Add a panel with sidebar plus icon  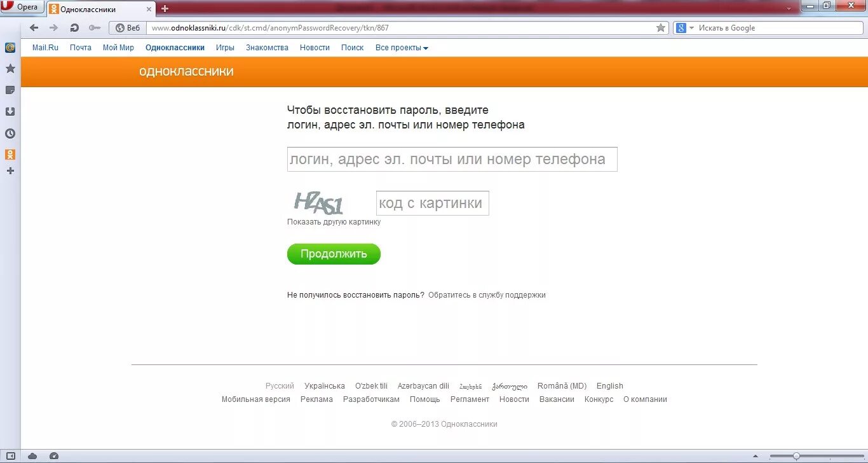10,171
